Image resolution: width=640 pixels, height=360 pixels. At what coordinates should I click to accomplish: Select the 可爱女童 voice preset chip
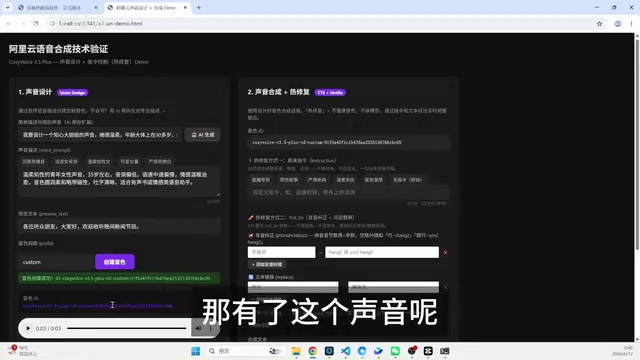(x=129, y=162)
